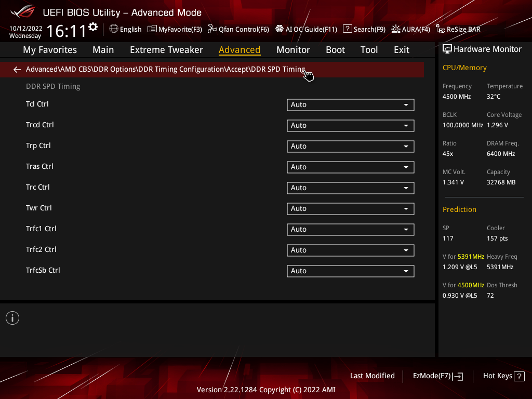Open Search(F9) question icon
The image size is (532, 399).
tap(347, 29)
